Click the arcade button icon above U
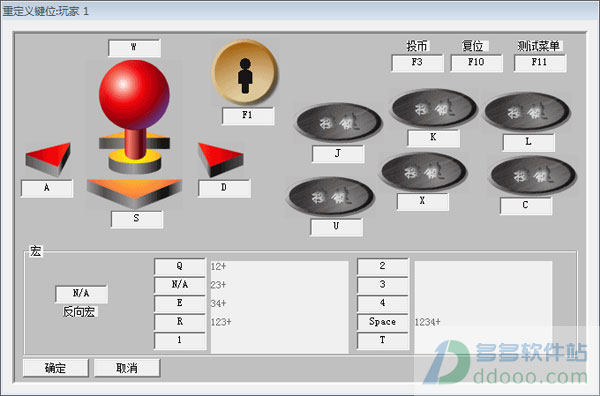The height and width of the screenshot is (396, 600). 331,197
